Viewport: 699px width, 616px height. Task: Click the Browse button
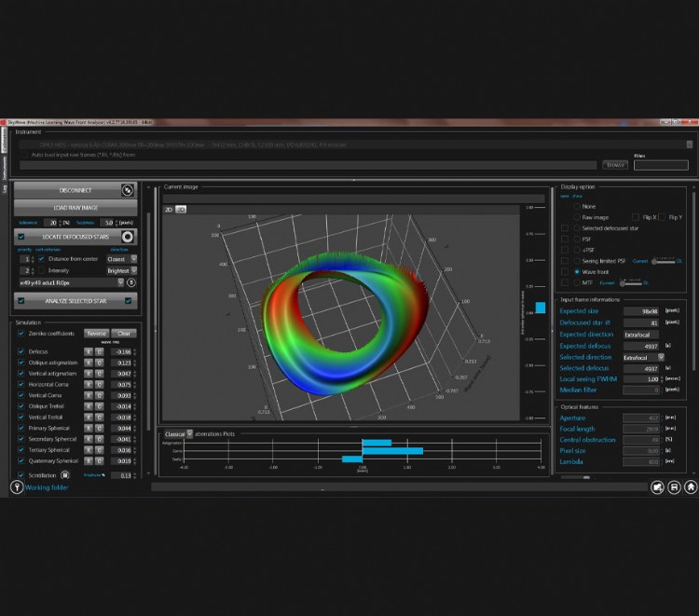tap(615, 165)
